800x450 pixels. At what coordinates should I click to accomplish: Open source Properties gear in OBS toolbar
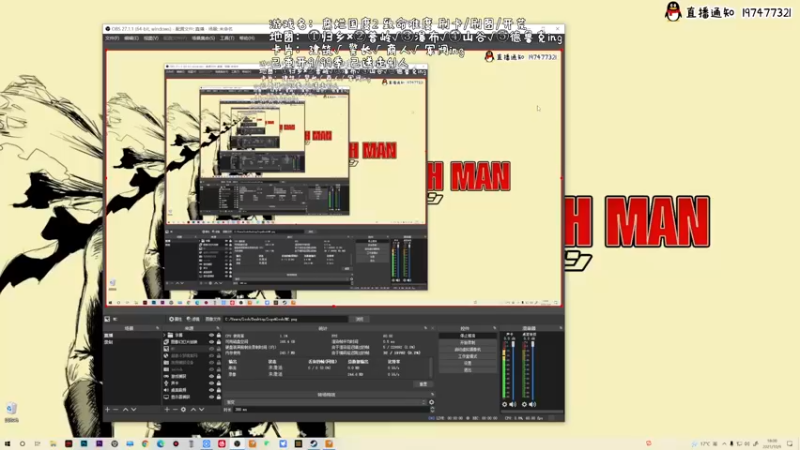pos(176,319)
